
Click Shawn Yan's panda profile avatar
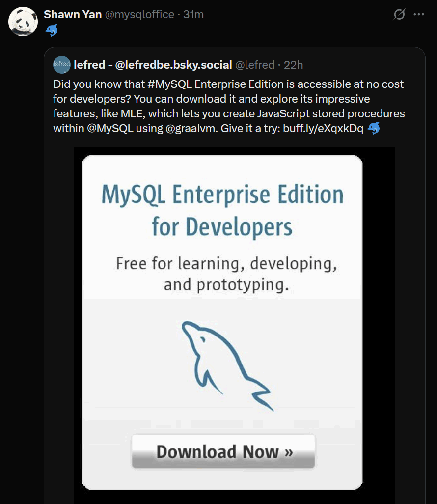pyautogui.click(x=22, y=22)
